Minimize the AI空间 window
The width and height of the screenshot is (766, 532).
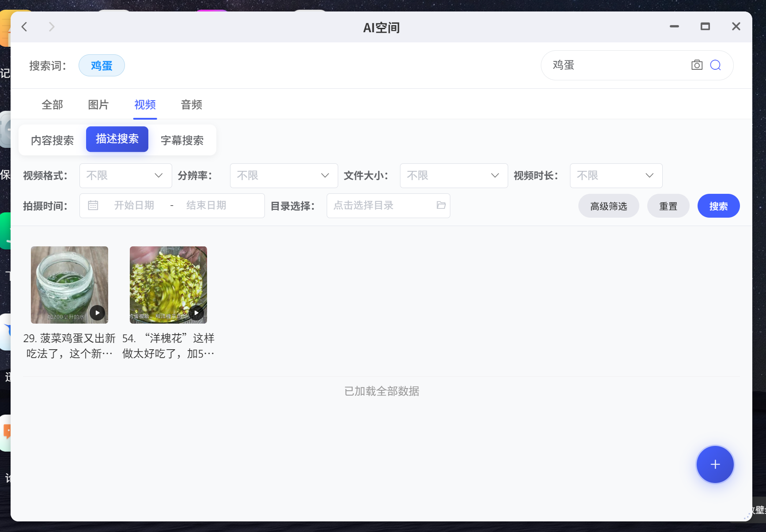(674, 26)
